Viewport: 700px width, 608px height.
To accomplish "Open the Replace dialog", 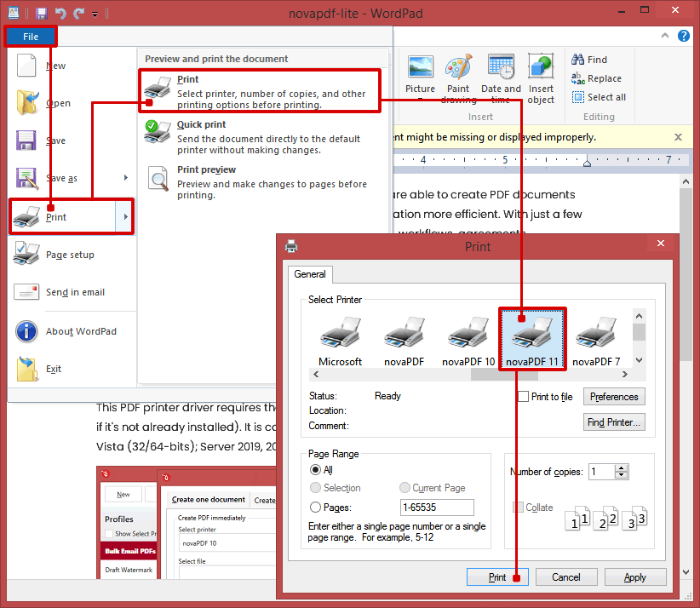I will (x=596, y=77).
